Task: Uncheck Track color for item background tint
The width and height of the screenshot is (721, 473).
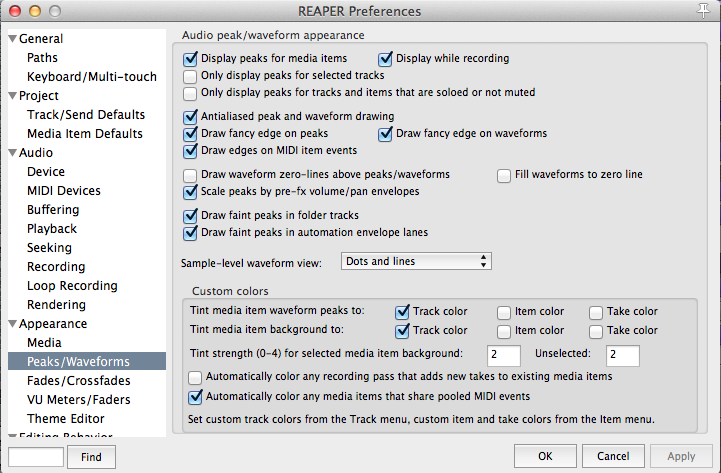Action: click(402, 331)
